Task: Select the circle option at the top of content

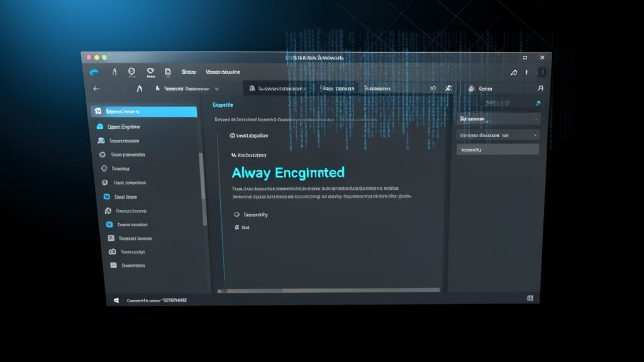Action: tap(232, 136)
